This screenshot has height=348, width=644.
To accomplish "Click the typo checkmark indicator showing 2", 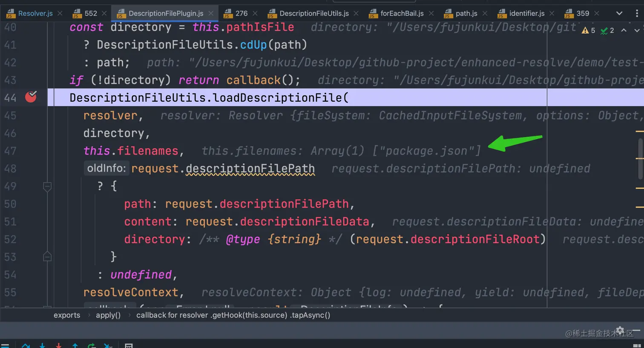I will pos(607,30).
